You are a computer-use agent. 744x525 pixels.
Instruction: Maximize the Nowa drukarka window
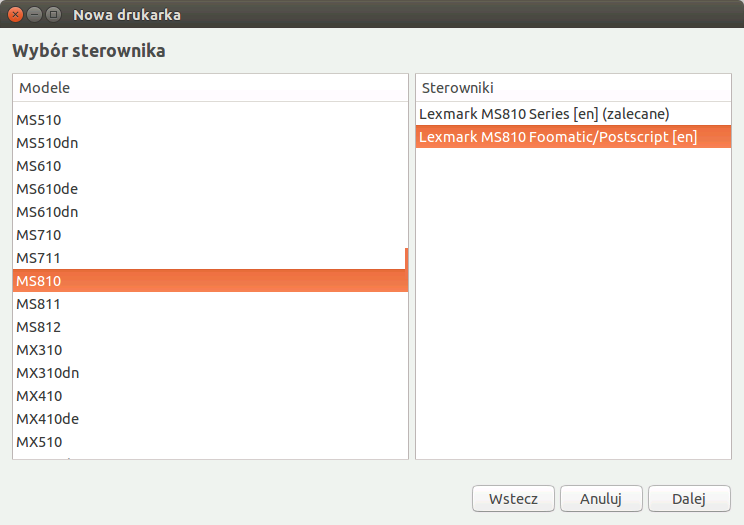point(53,15)
